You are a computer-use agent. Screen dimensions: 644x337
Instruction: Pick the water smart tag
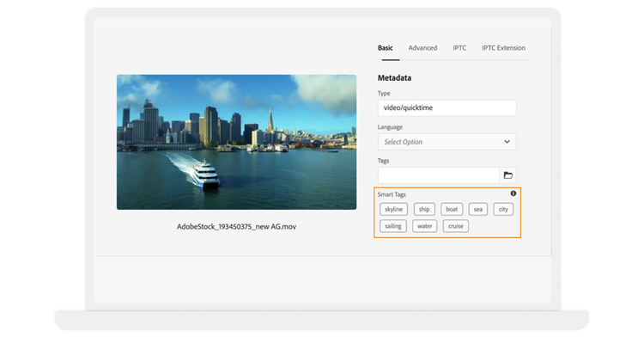(425, 226)
